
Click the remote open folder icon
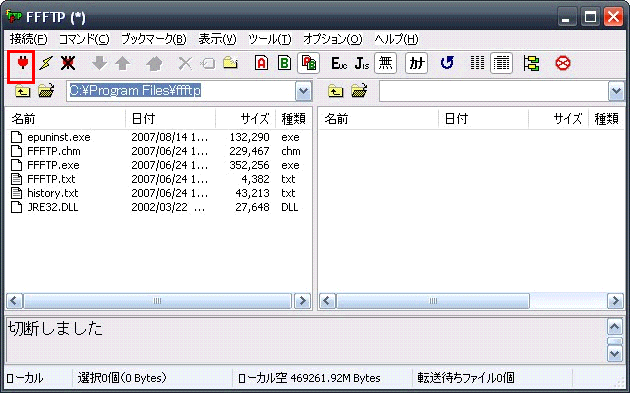[359, 91]
